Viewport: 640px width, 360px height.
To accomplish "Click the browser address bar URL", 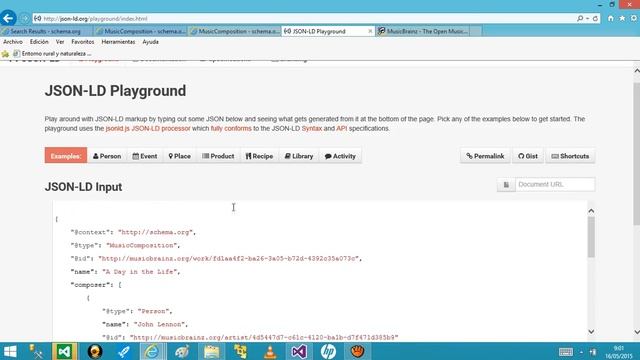I will point(96,18).
